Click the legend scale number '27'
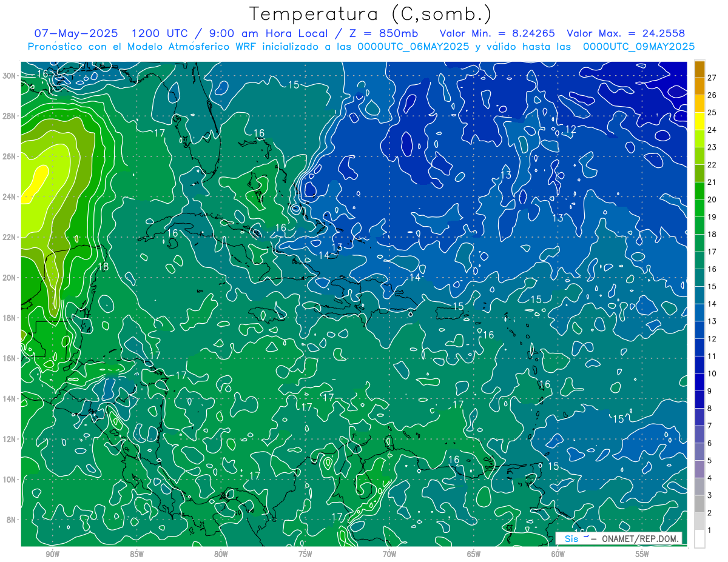 pyautogui.click(x=712, y=77)
